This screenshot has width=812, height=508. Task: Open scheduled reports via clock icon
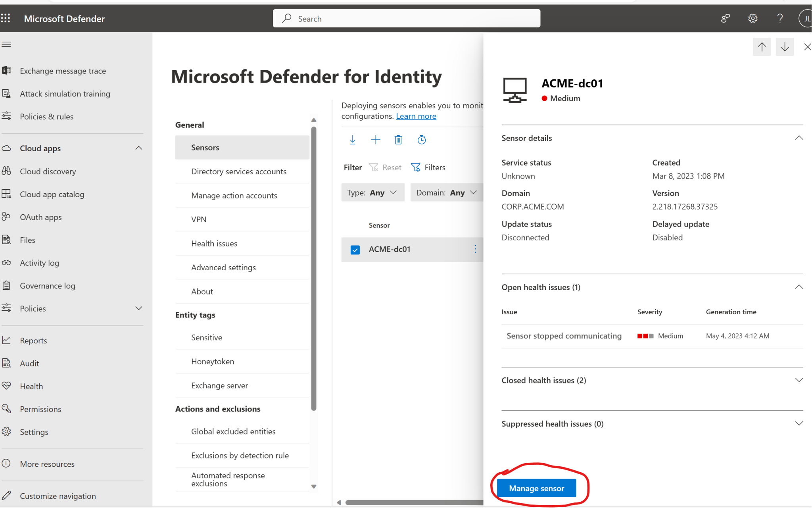point(421,140)
